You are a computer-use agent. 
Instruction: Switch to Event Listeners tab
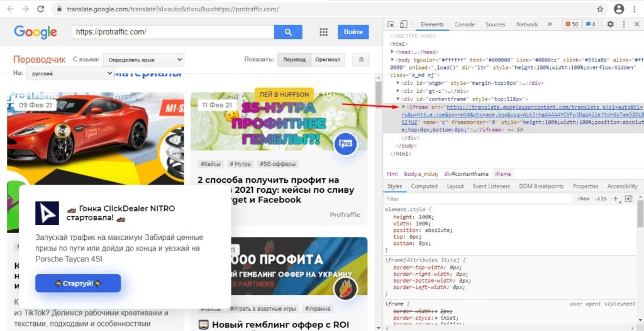491,186
